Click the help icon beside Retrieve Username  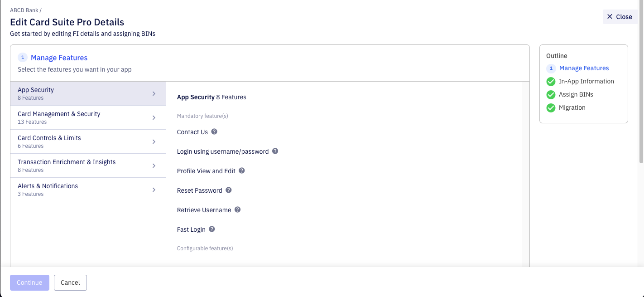coord(238,209)
